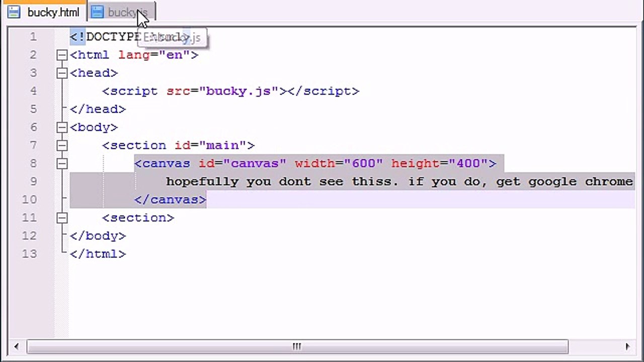The height and width of the screenshot is (362, 644).
Task: Click the "main" id attribute value
Action: (x=223, y=145)
